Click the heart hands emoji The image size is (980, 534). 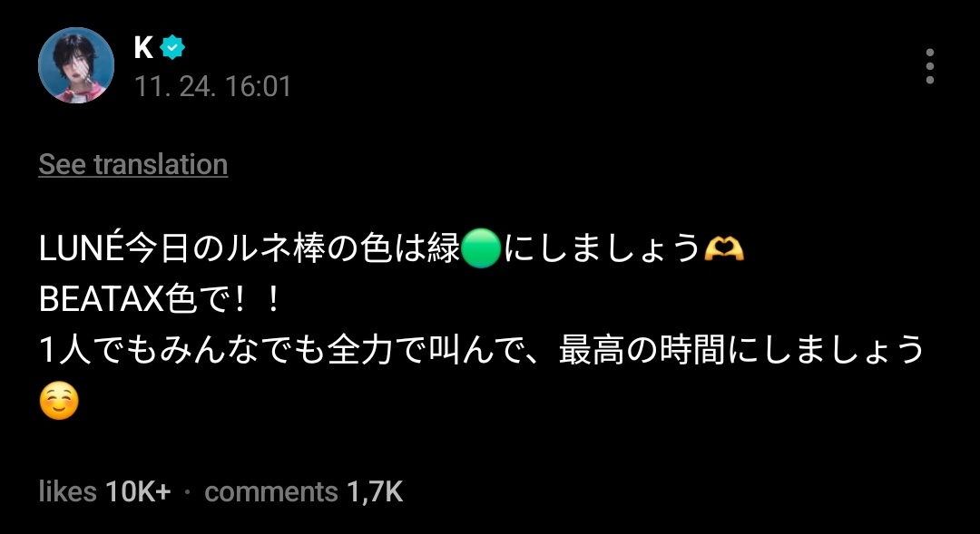pyautogui.click(x=724, y=248)
